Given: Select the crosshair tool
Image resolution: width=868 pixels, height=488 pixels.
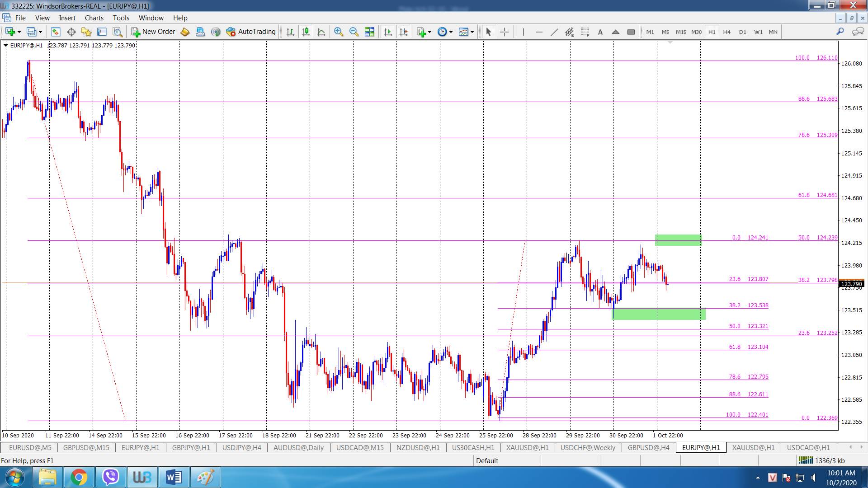Looking at the screenshot, I should [x=505, y=32].
